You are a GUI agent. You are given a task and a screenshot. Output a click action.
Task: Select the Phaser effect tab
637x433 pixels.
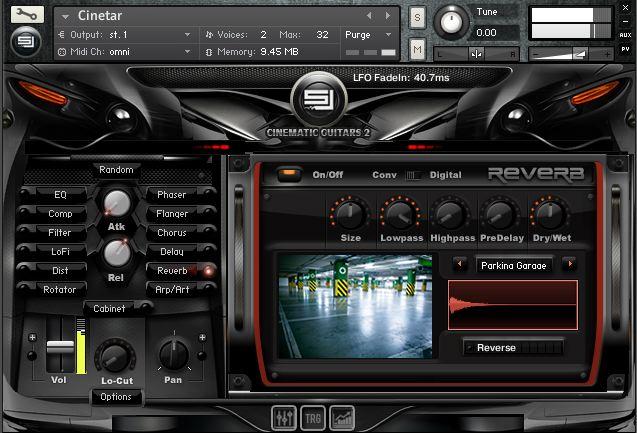tap(171, 194)
